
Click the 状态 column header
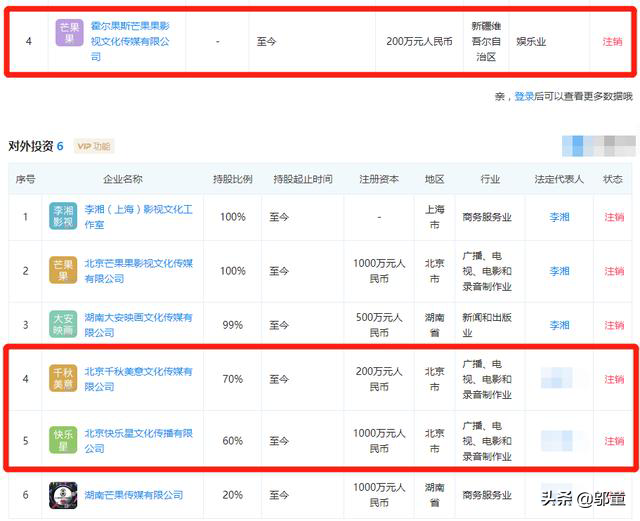(x=613, y=179)
